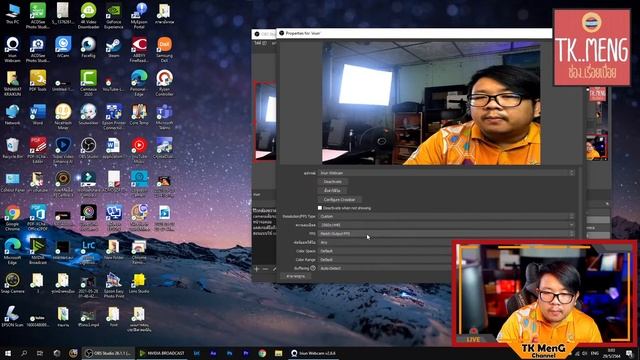This screenshot has height=360, width=640.
Task: Click the Configure Crossbar button
Action: point(340,200)
